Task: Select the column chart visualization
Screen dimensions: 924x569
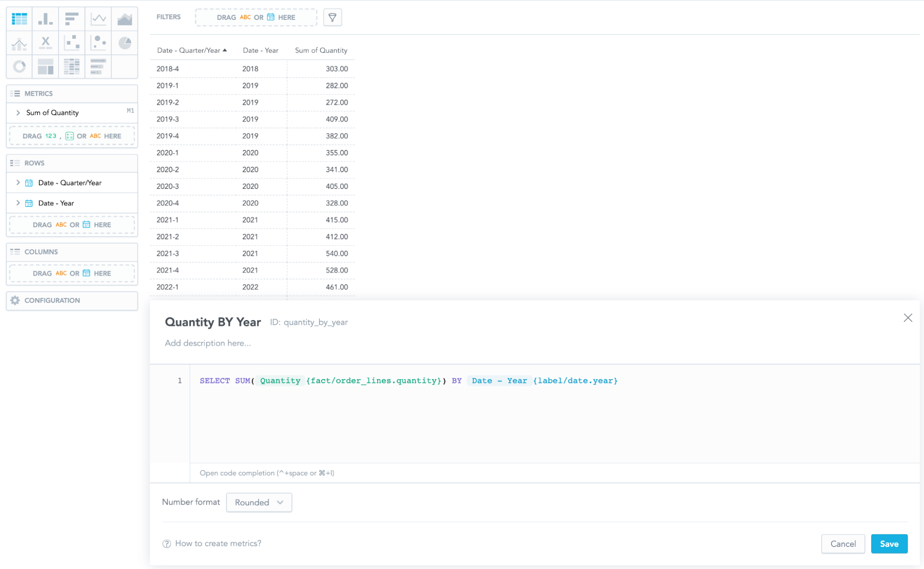Action: (45, 19)
